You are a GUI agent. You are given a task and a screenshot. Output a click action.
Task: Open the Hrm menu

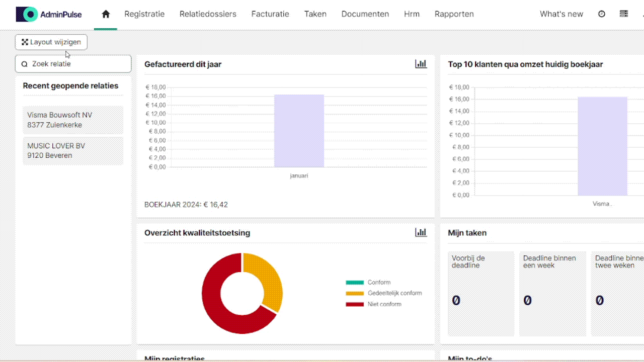point(412,14)
